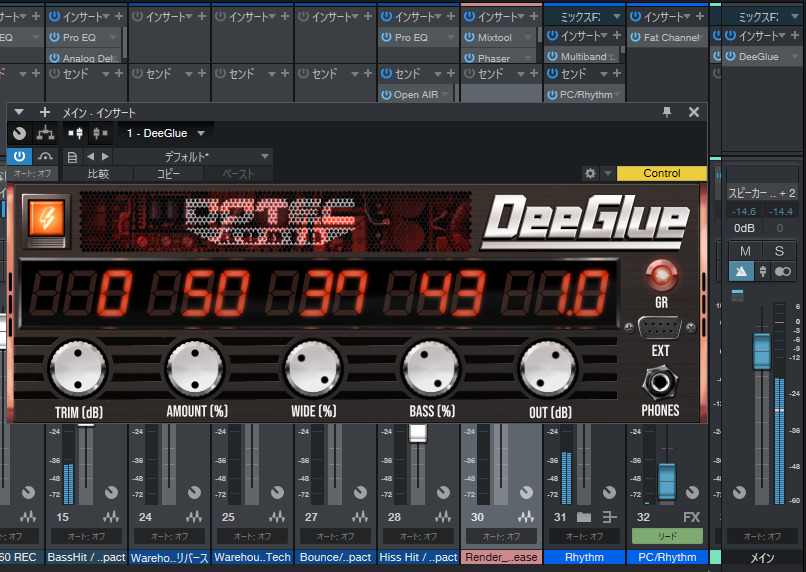Image resolution: width=806 pixels, height=572 pixels.
Task: Open the Open AIR send dropdown
Action: (x=445, y=95)
